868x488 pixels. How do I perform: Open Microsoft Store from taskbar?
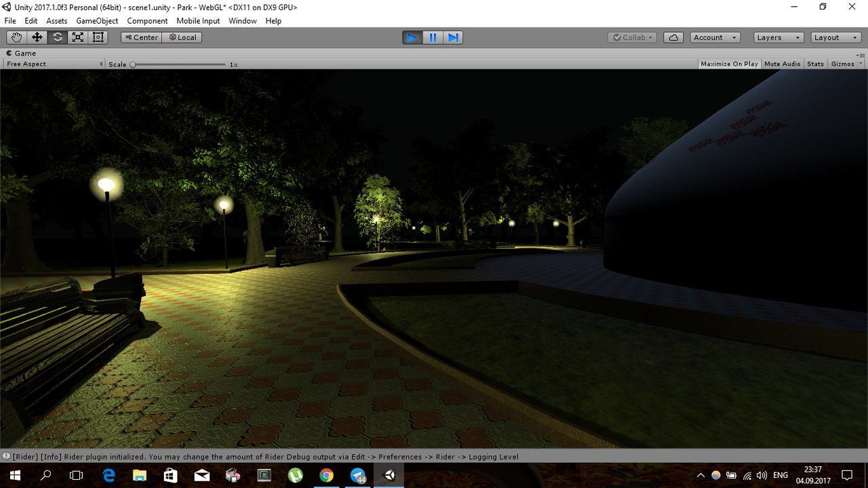[x=171, y=475]
